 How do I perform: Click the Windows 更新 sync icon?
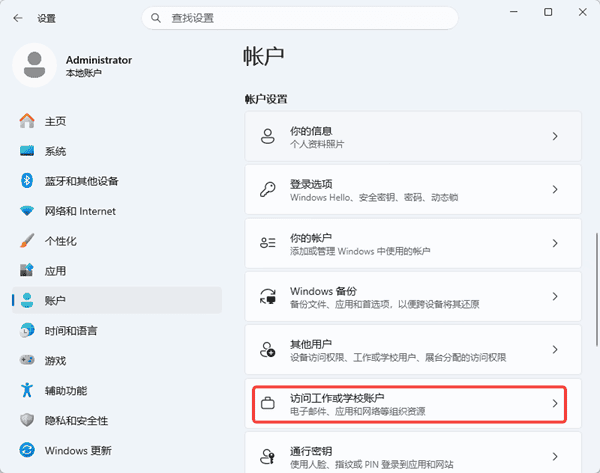pyautogui.click(x=27, y=450)
